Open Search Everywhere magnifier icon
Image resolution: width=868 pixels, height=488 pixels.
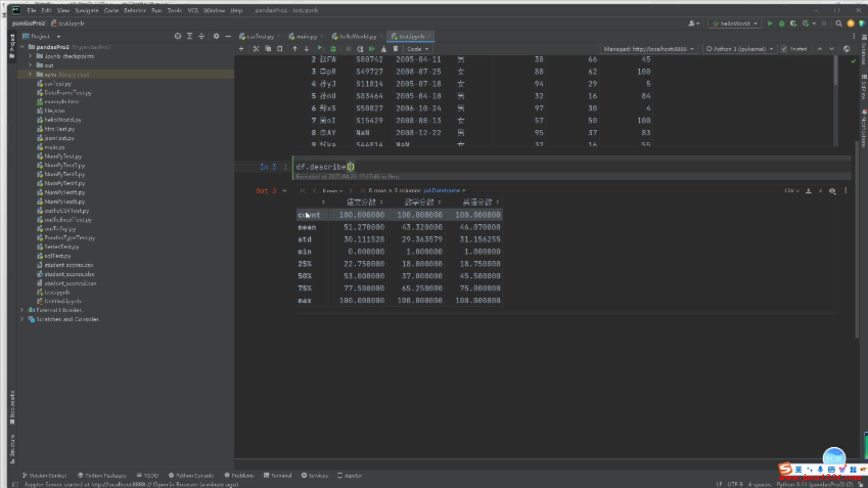pos(839,23)
